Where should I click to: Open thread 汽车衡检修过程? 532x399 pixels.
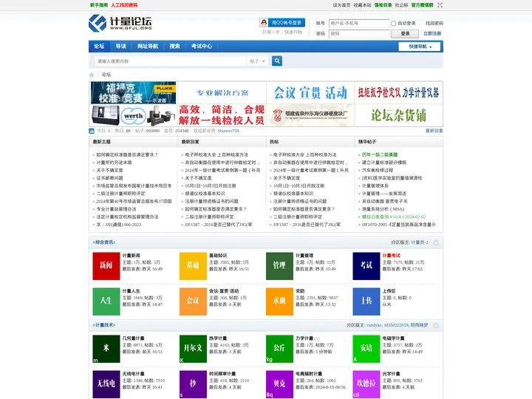point(378,171)
